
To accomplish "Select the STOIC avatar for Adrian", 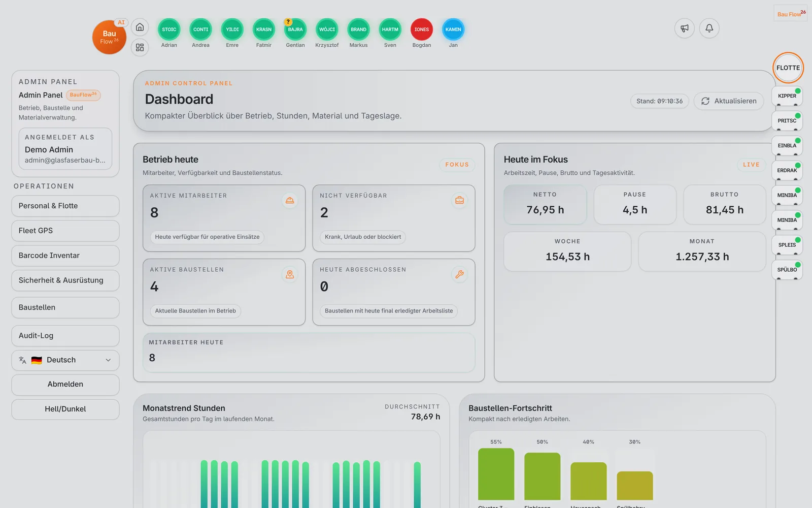I will point(169,29).
